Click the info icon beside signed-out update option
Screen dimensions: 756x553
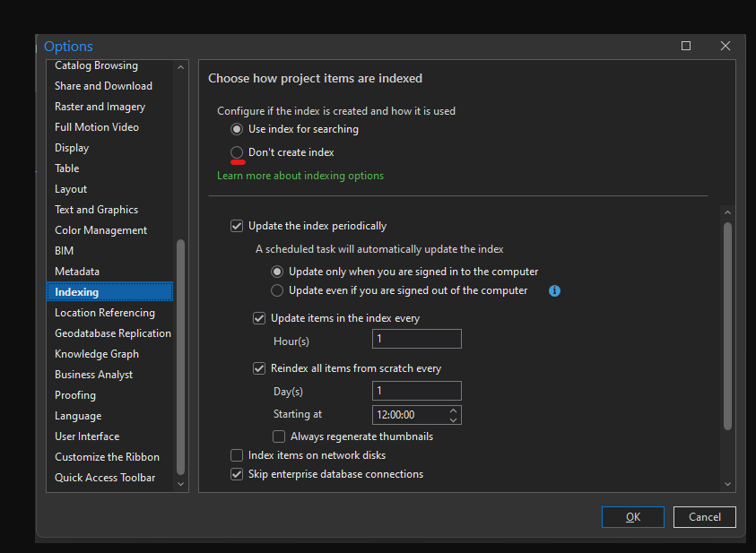click(554, 290)
